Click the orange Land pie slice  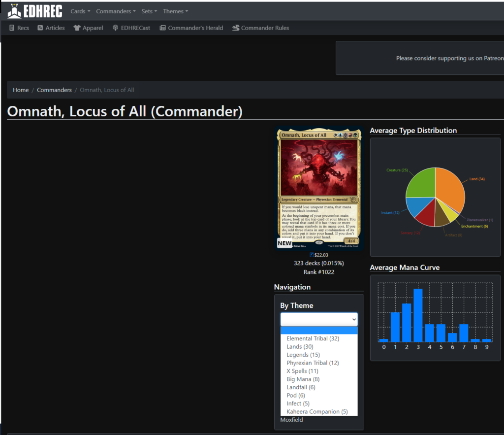point(450,191)
